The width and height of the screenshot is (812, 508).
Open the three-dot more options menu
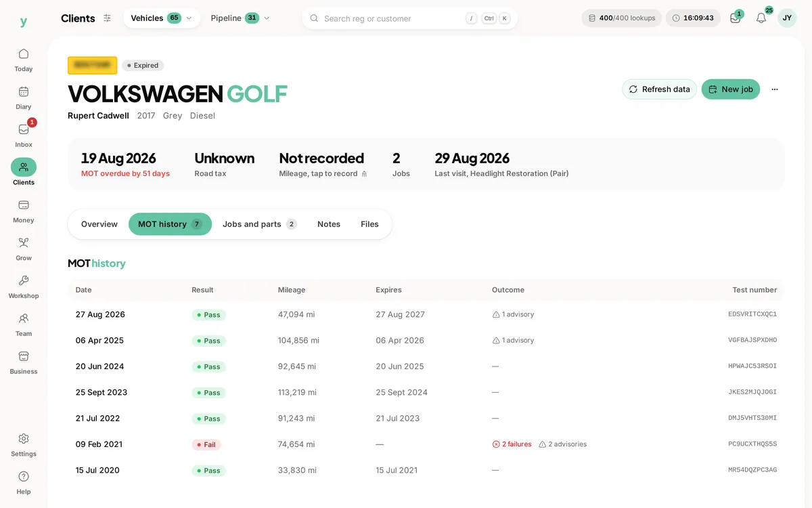tap(775, 89)
